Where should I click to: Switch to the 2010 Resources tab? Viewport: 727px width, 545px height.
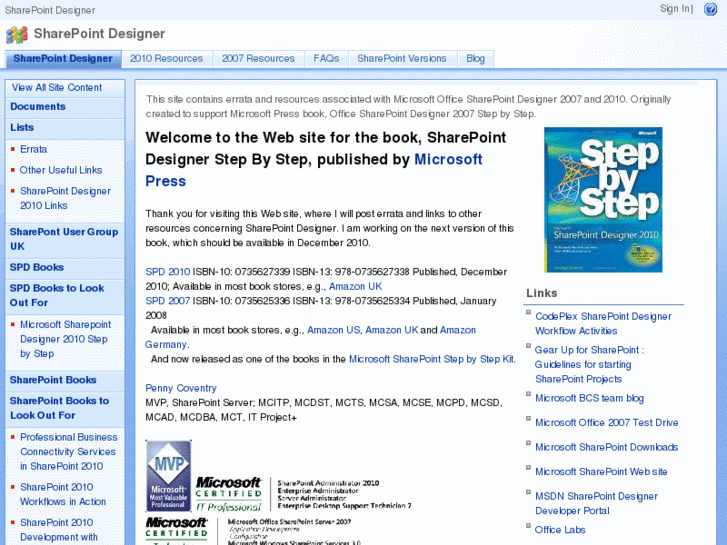coord(166,59)
